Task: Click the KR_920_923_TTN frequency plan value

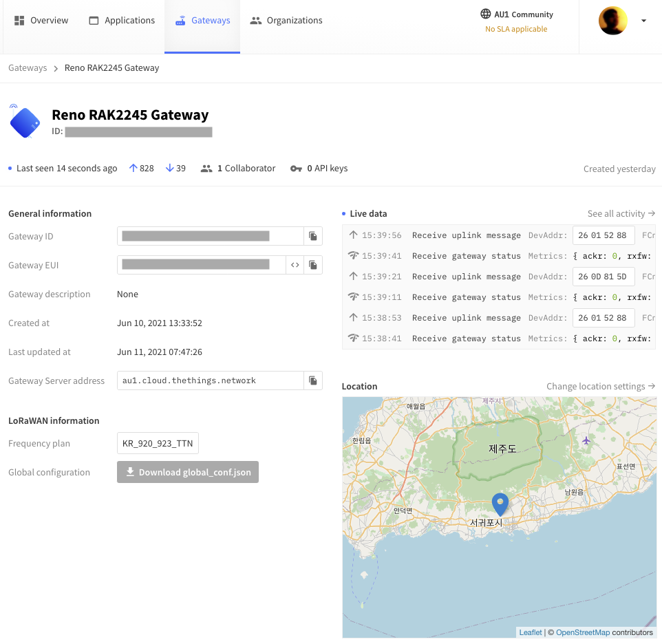Action: click(158, 443)
